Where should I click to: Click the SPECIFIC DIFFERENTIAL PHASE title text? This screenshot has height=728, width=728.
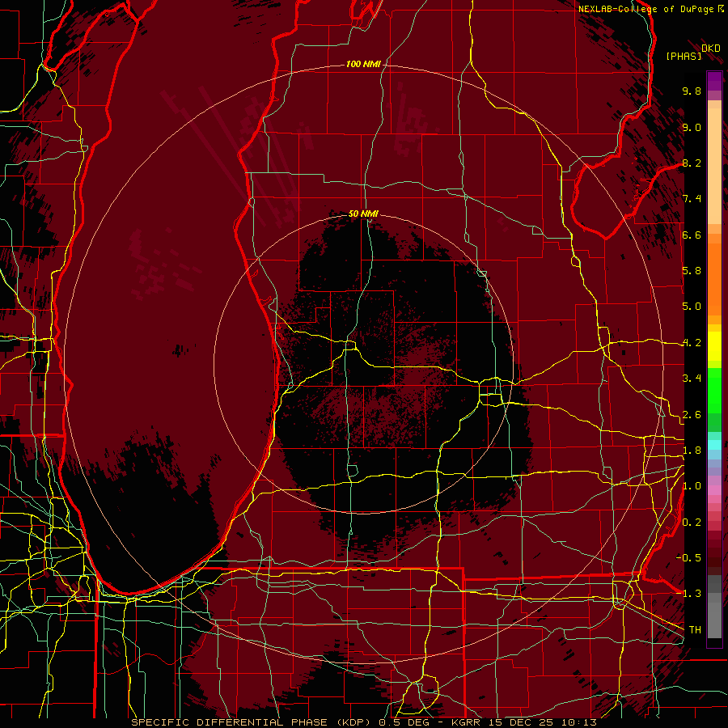(230, 722)
